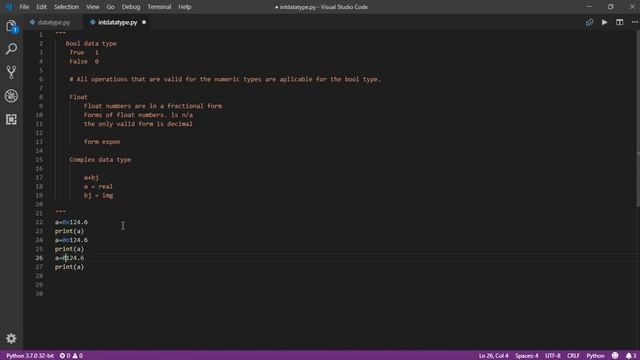Open the View menu
The image size is (640, 360).
(x=93, y=7)
